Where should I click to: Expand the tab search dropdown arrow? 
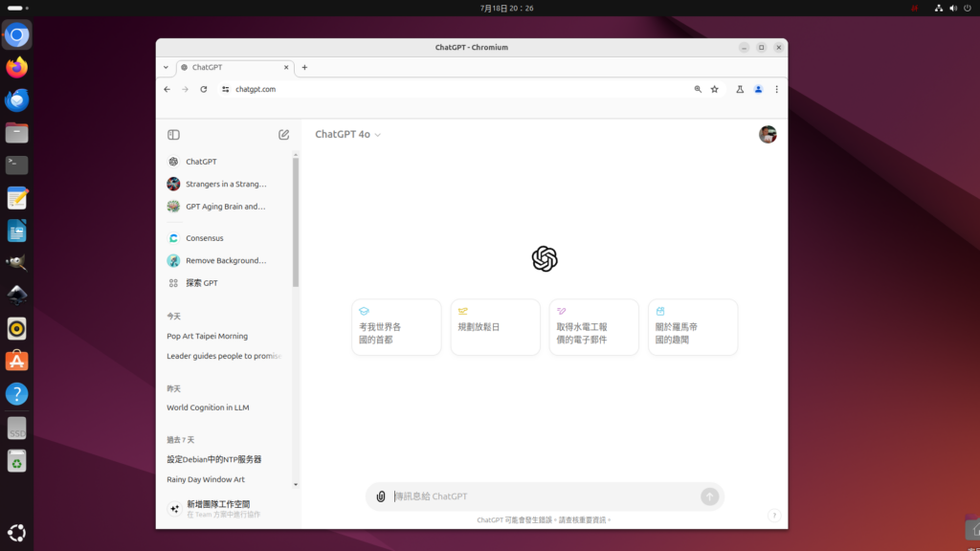pyautogui.click(x=166, y=68)
